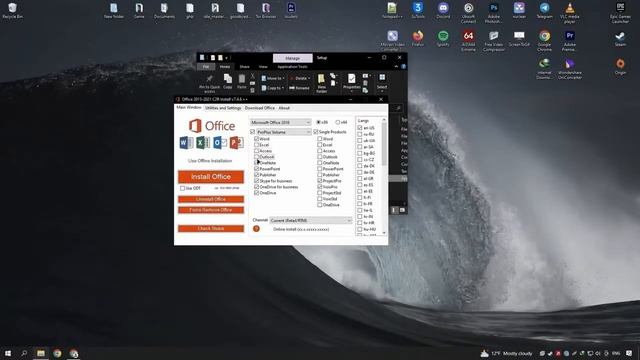This screenshot has height=360, width=640.
Task: Open Notepad++ desktop shortcut
Action: 392,10
